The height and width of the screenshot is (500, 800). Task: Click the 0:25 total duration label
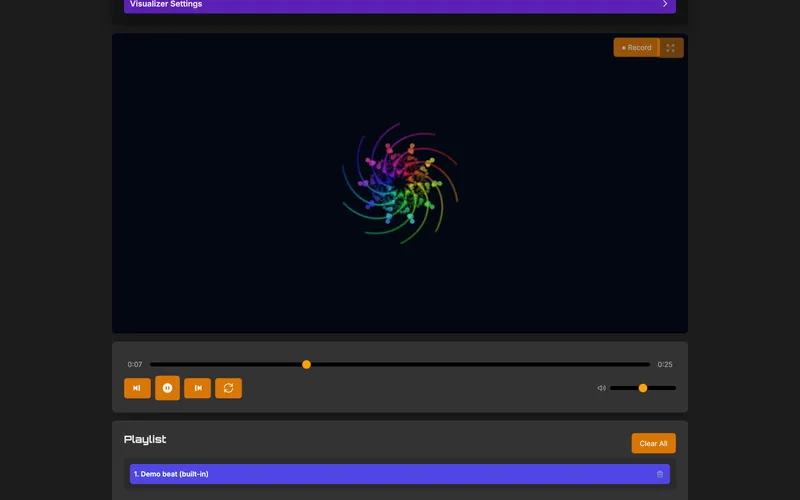tap(665, 364)
